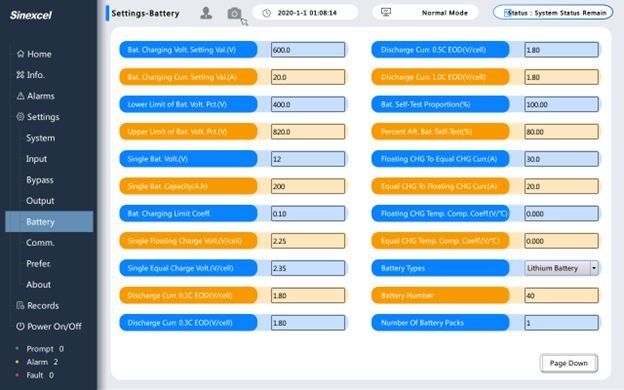Image resolution: width=624 pixels, height=390 pixels.
Task: Click the Page Down button
Action: coord(569,363)
